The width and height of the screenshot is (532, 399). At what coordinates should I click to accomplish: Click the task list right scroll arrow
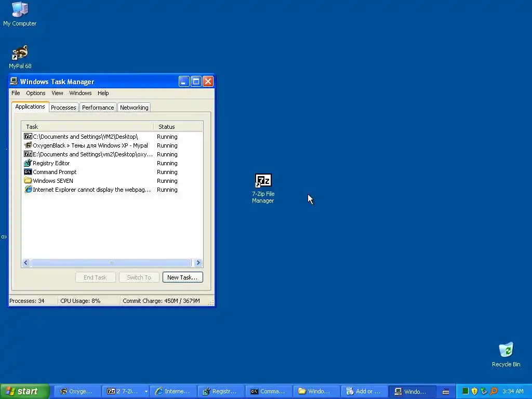pyautogui.click(x=198, y=262)
